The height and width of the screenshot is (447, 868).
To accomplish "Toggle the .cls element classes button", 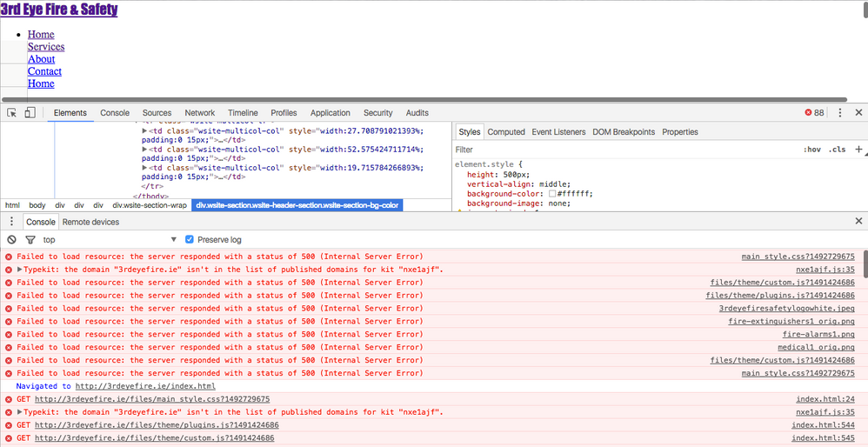I will click(x=837, y=150).
